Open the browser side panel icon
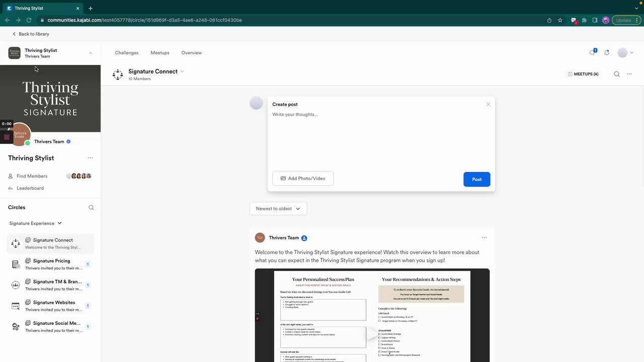 595,20
